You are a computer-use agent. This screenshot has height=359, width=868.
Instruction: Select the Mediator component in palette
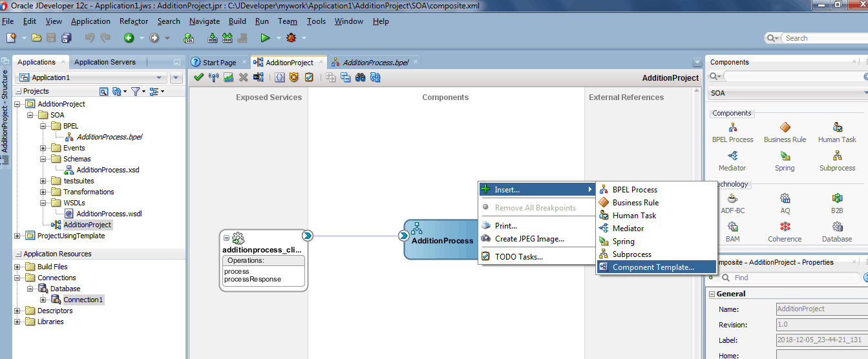[732, 161]
